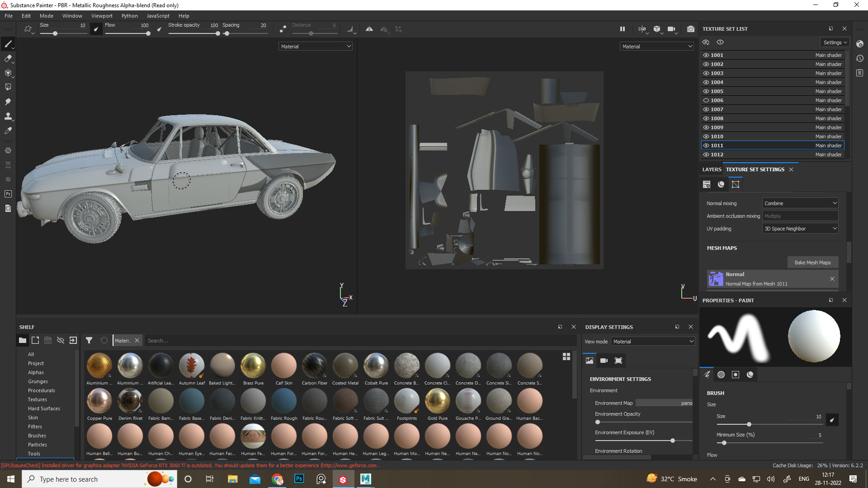Open the log panel icon
868x488 pixels.
point(860,73)
